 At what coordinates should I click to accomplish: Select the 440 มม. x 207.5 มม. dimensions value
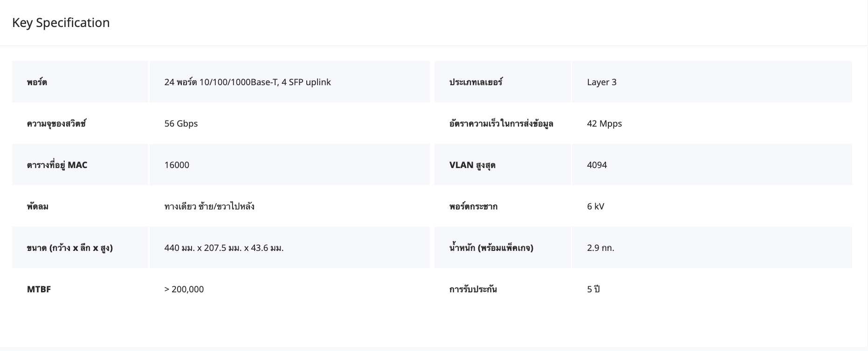[224, 248]
